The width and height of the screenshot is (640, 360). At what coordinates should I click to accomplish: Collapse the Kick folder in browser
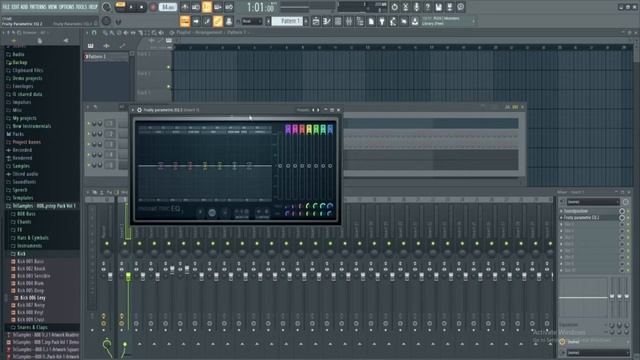pos(21,253)
